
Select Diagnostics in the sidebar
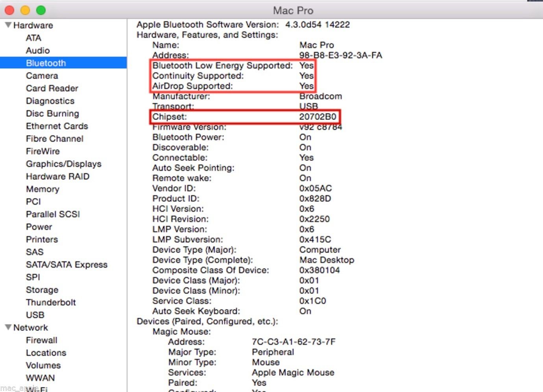50,101
